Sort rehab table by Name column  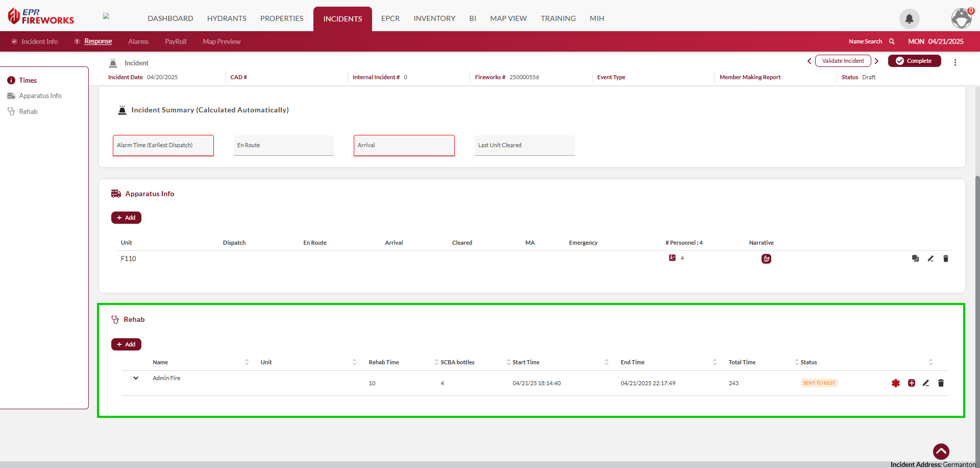[x=247, y=362]
